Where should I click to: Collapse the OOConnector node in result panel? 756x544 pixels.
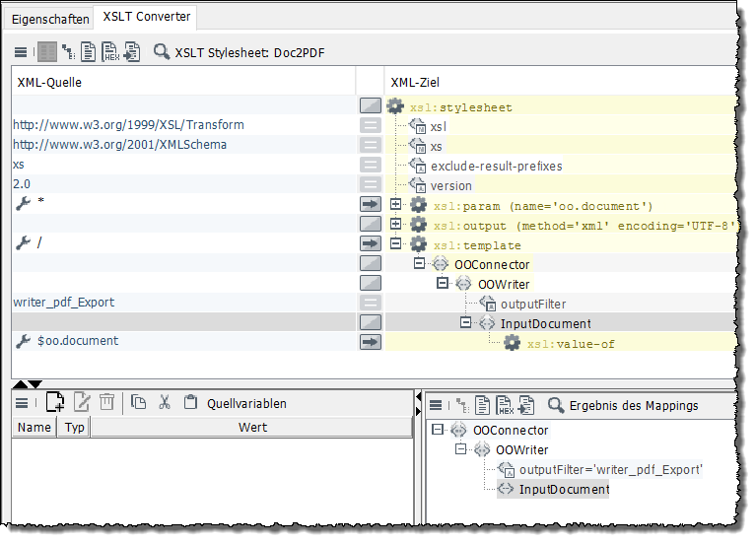coord(439,430)
